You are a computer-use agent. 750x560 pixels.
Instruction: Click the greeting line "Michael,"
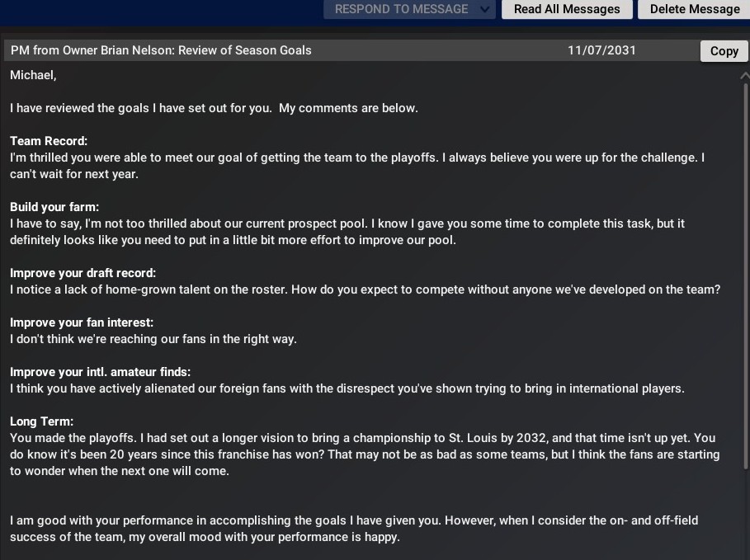tap(33, 75)
